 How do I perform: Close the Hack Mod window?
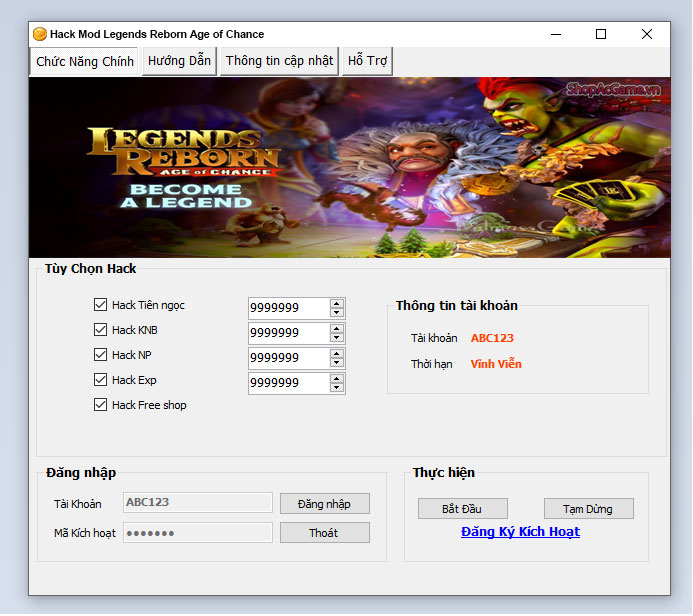647,34
